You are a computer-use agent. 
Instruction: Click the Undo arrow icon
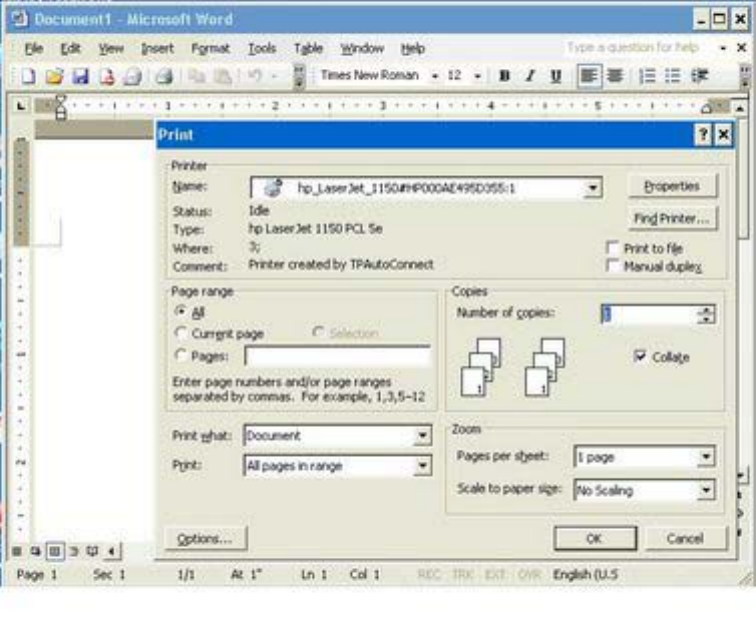(x=255, y=76)
